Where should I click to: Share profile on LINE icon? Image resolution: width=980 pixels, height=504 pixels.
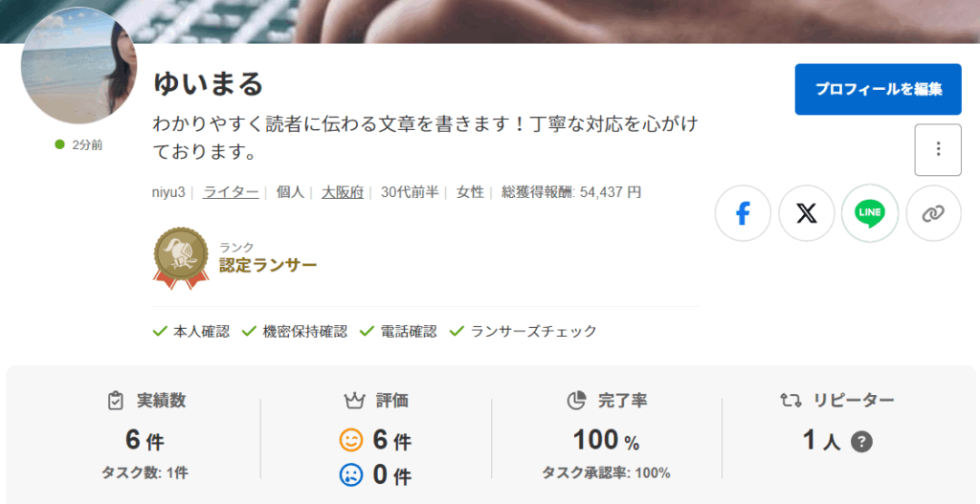[x=870, y=213]
